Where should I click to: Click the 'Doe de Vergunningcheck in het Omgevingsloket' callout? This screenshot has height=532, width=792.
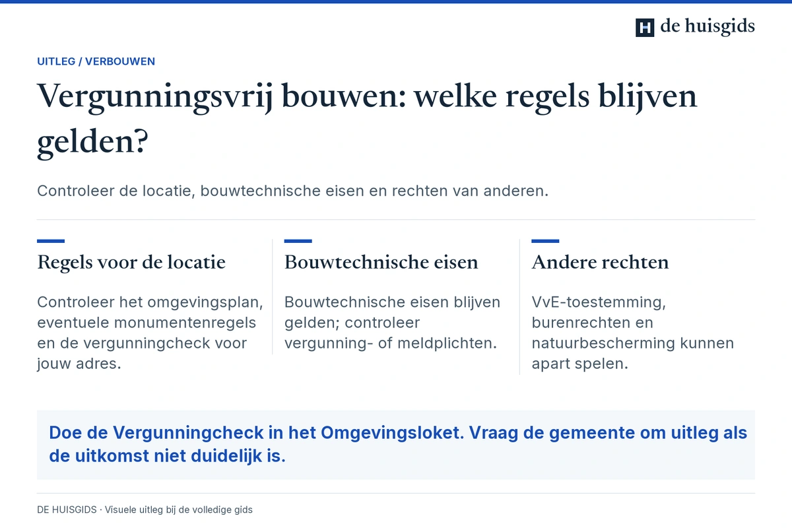(396, 444)
